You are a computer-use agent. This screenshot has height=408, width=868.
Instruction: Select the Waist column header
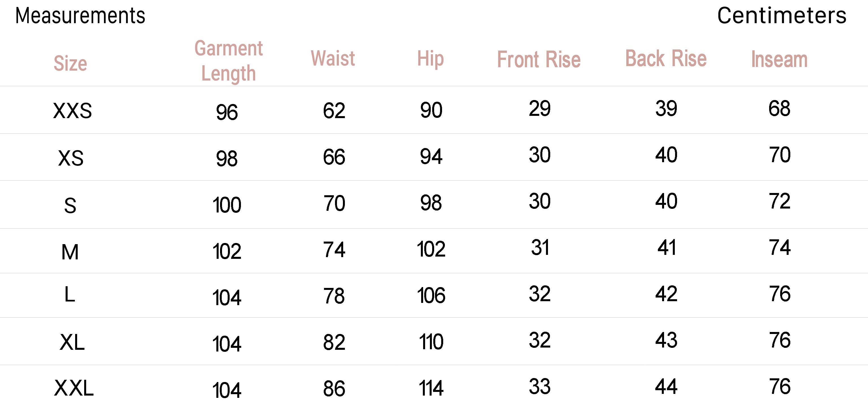(x=332, y=58)
